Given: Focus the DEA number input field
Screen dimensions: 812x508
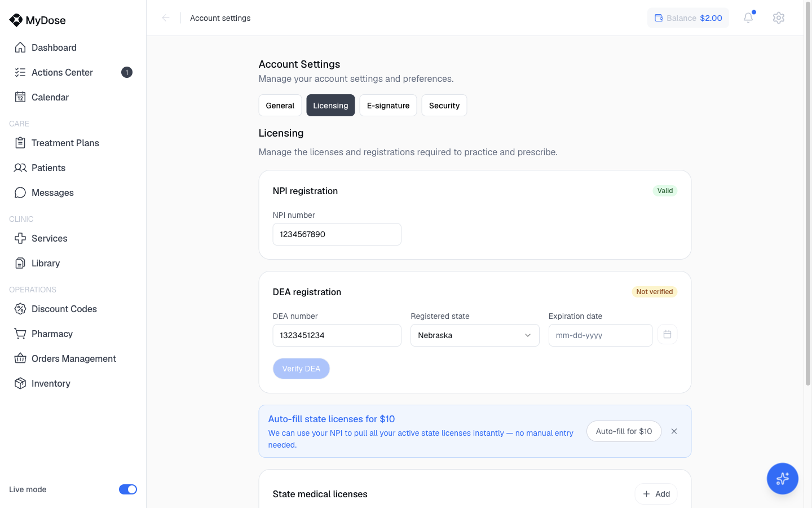Looking at the screenshot, I should [337, 335].
